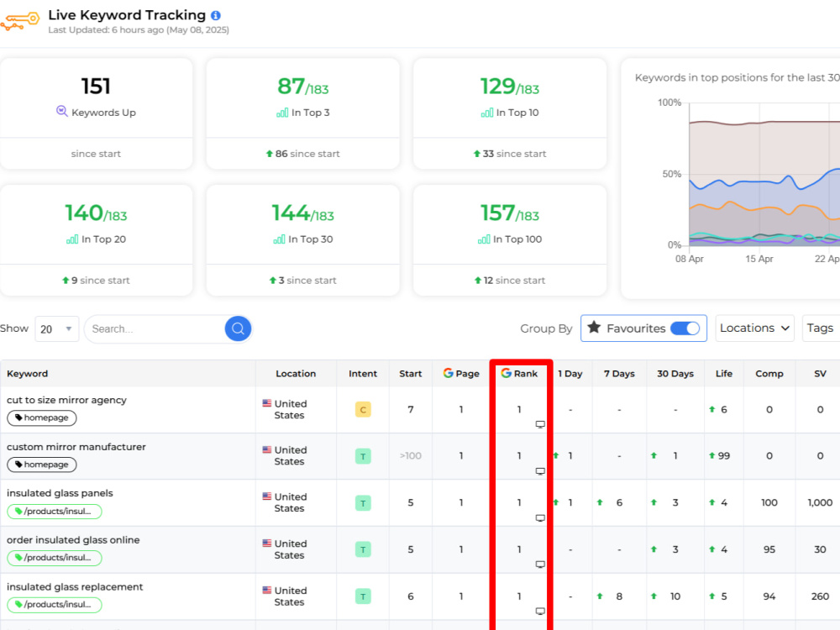Sort by the Start column header
Screen dimensions: 840x630
[x=411, y=374]
